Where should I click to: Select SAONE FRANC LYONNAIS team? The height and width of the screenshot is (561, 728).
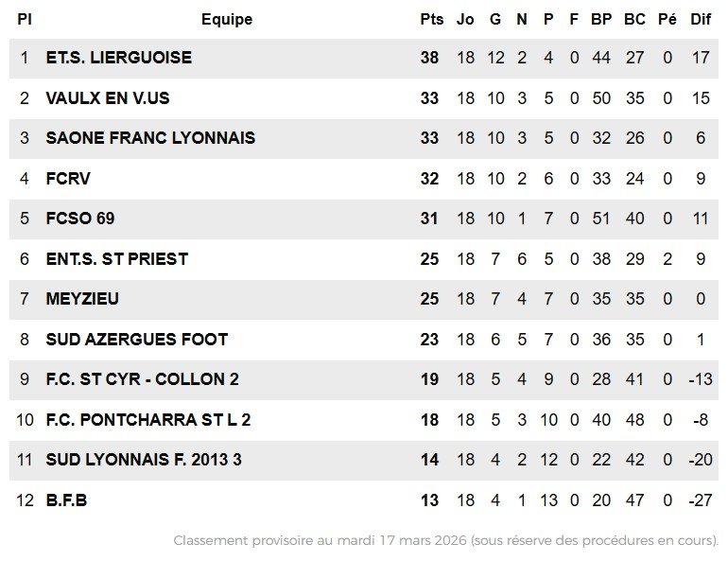pos(150,138)
